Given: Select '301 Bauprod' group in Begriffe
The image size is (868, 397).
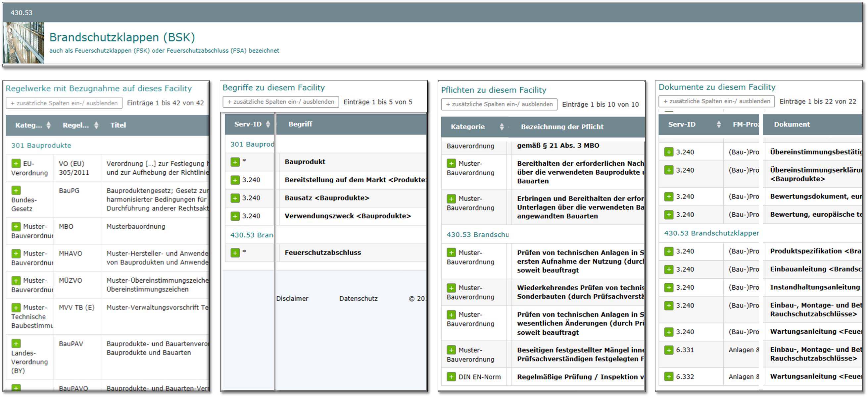Looking at the screenshot, I should [252, 144].
